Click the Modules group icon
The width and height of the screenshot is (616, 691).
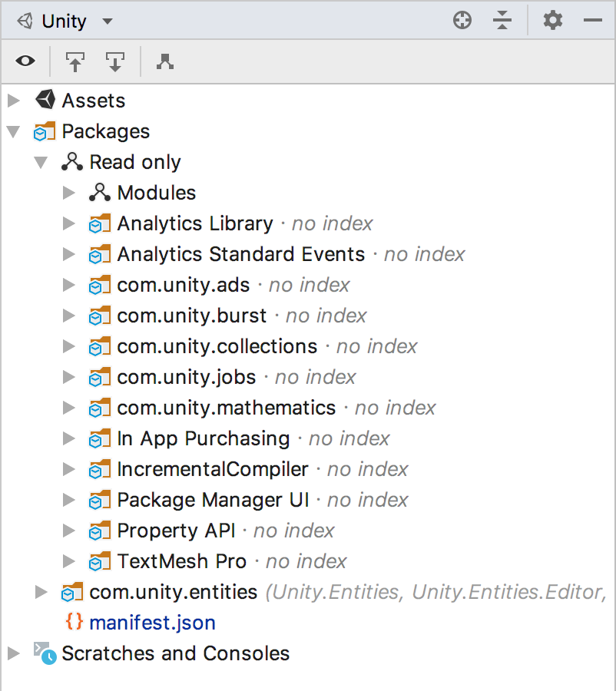coord(100,192)
